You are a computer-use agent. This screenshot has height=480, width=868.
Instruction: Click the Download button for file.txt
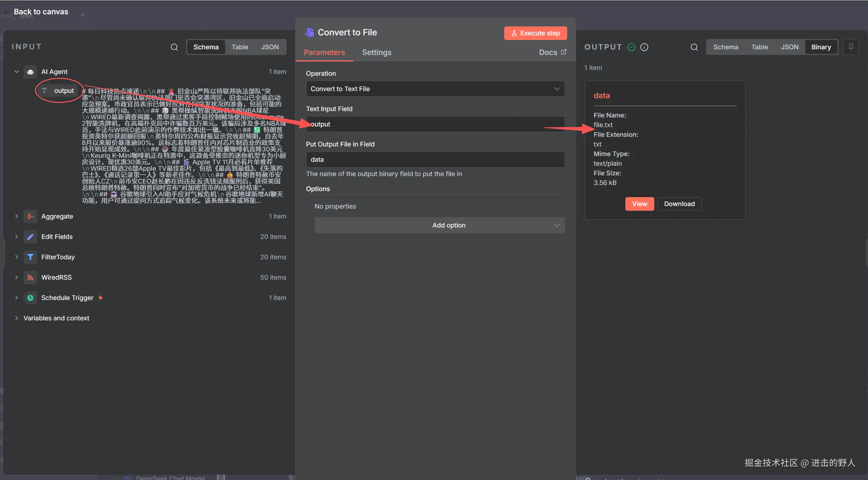679,204
